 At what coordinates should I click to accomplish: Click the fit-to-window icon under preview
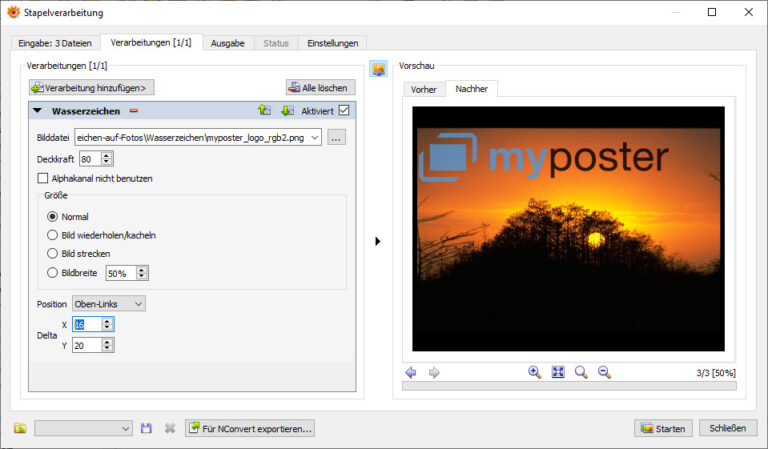coord(558,372)
